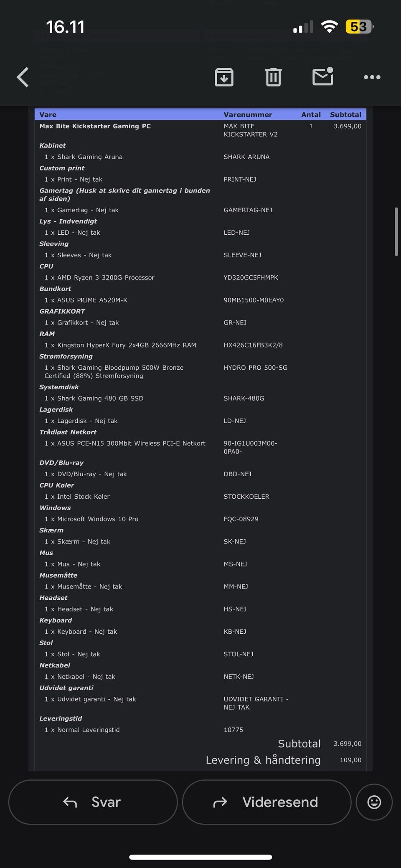The height and width of the screenshot is (868, 401).
Task: Tap the Varenummer column header
Action: (248, 114)
